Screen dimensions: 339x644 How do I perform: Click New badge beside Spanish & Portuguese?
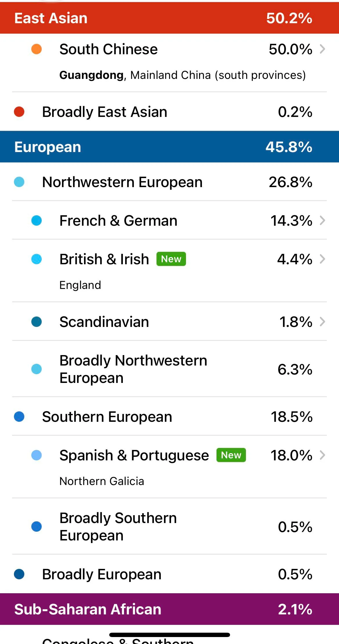point(231,455)
